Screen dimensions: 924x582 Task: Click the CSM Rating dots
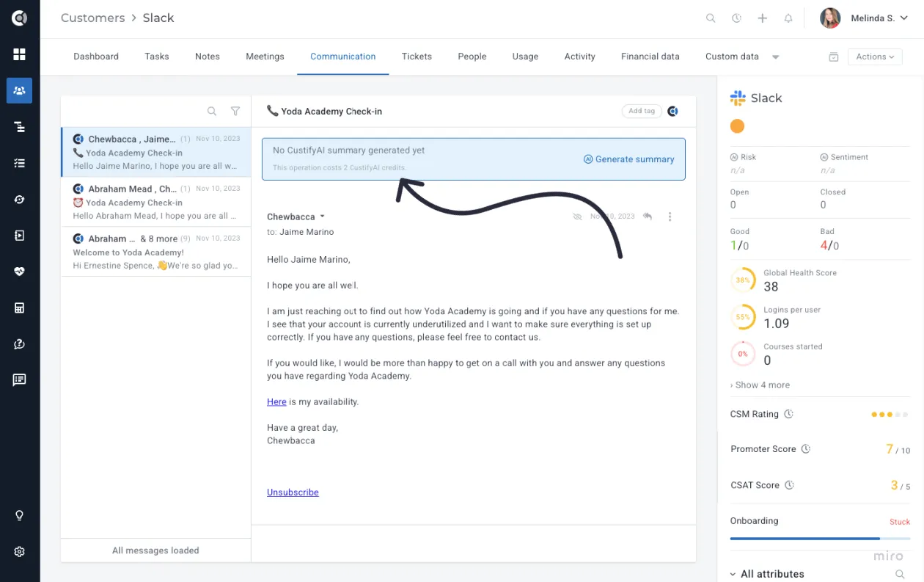(x=891, y=415)
